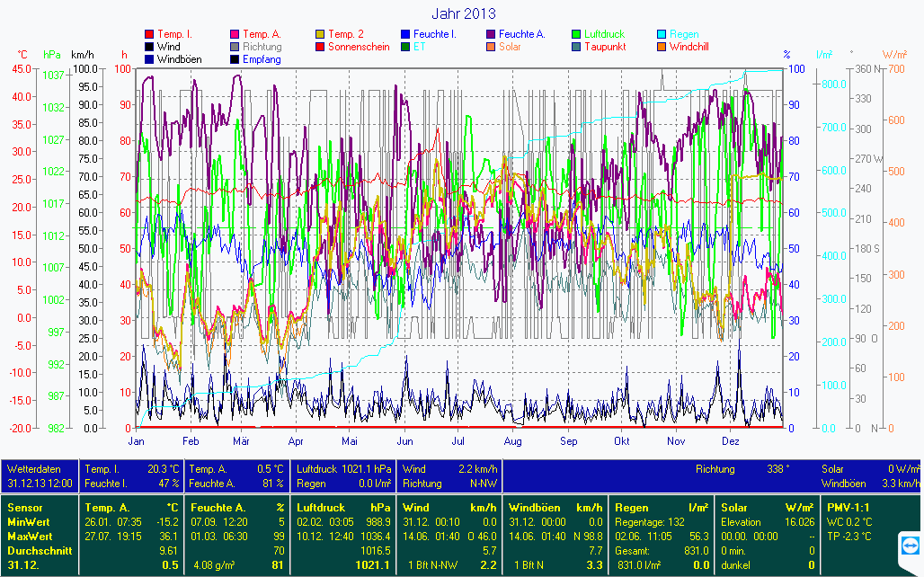This screenshot has height=577, width=924.
Task: Click the pink Temp. A. legend swatch
Action: click(235, 34)
